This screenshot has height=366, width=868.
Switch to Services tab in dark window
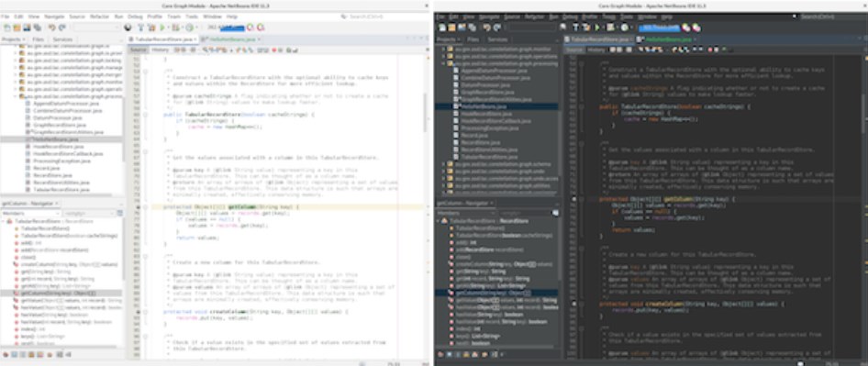[x=497, y=39]
